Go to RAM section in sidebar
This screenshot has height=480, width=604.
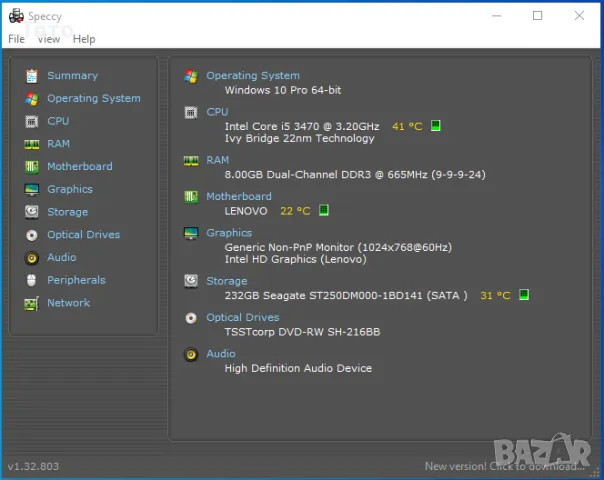point(58,144)
